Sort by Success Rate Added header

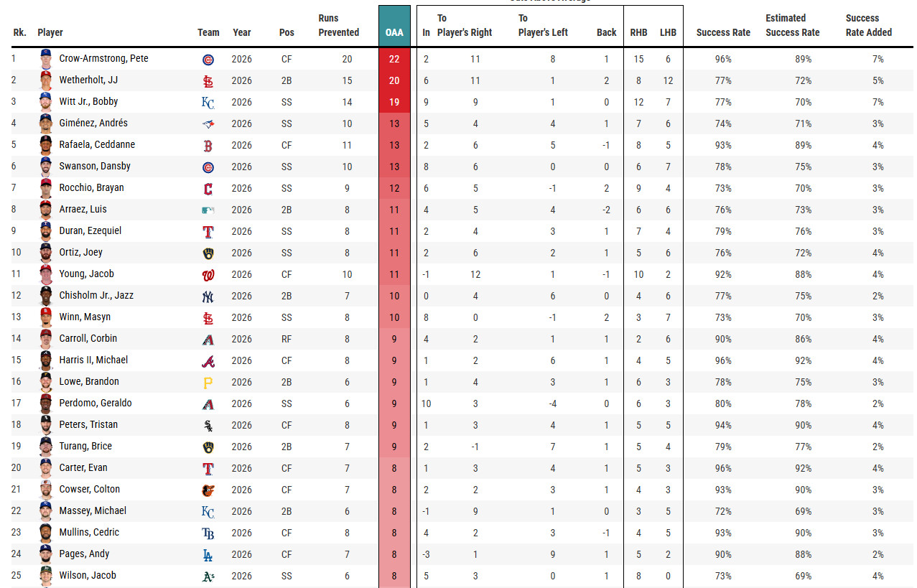tap(869, 25)
